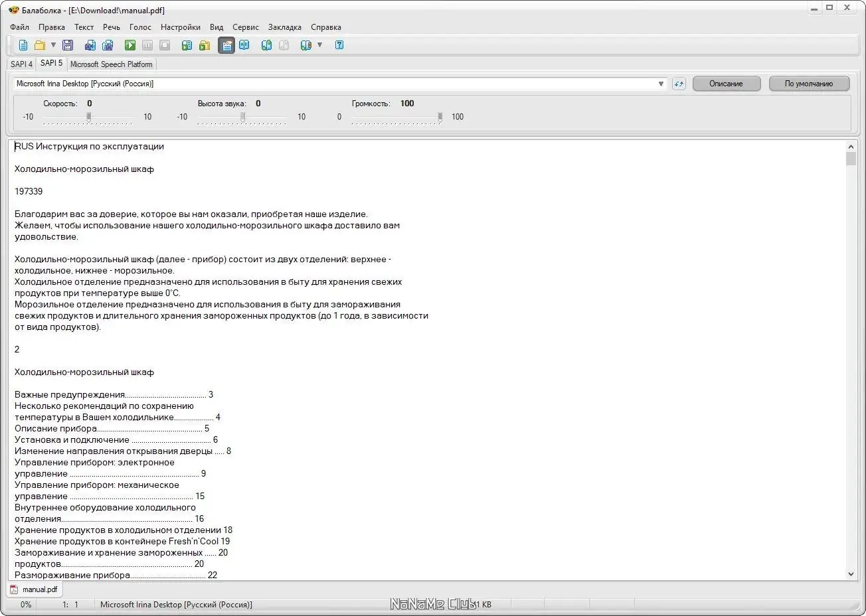
Task: Open the Текст menu
Action: (84, 27)
